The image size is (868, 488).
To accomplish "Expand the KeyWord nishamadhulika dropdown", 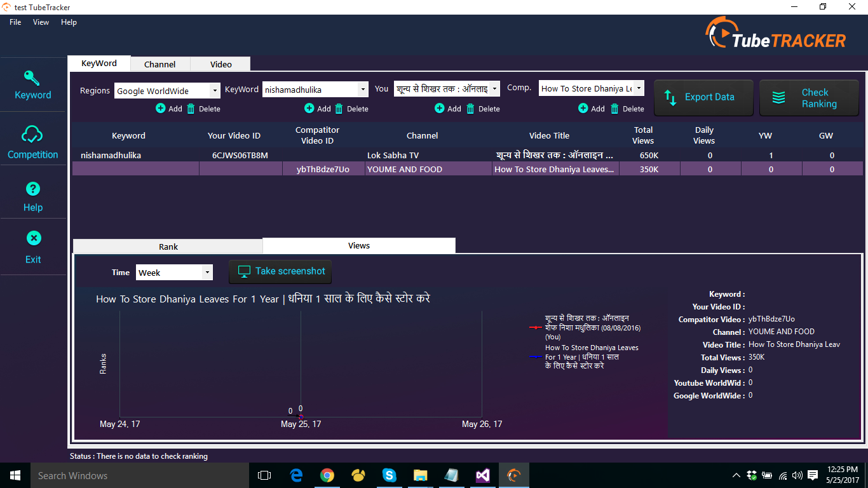I will pos(363,90).
